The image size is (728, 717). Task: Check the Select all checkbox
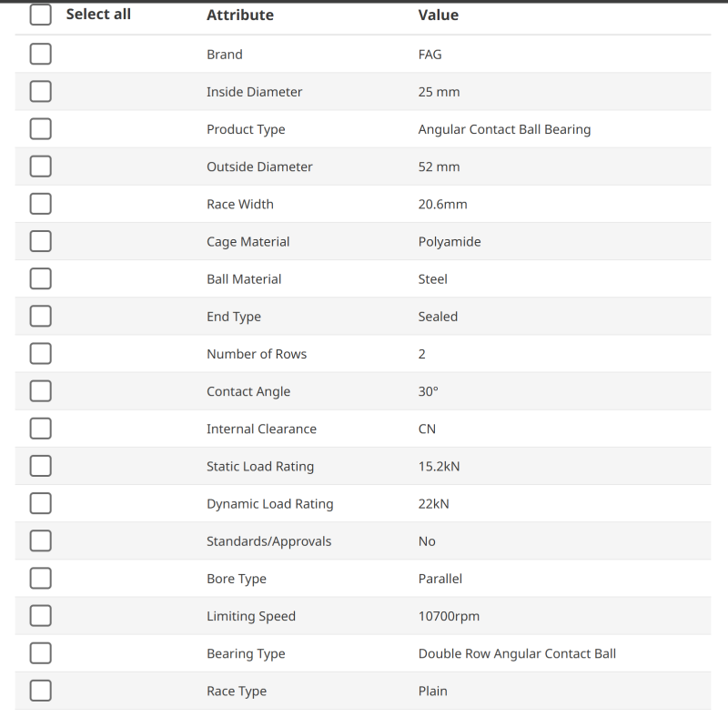click(40, 15)
